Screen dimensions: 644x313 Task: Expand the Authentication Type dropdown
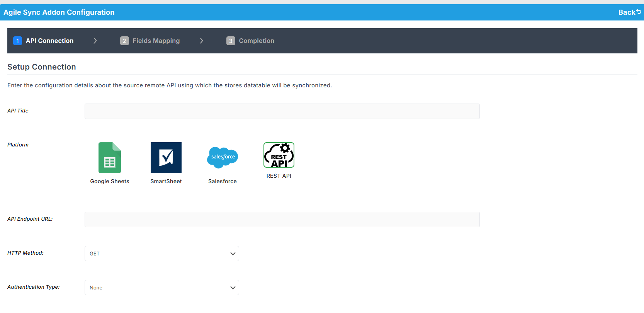[161, 287]
